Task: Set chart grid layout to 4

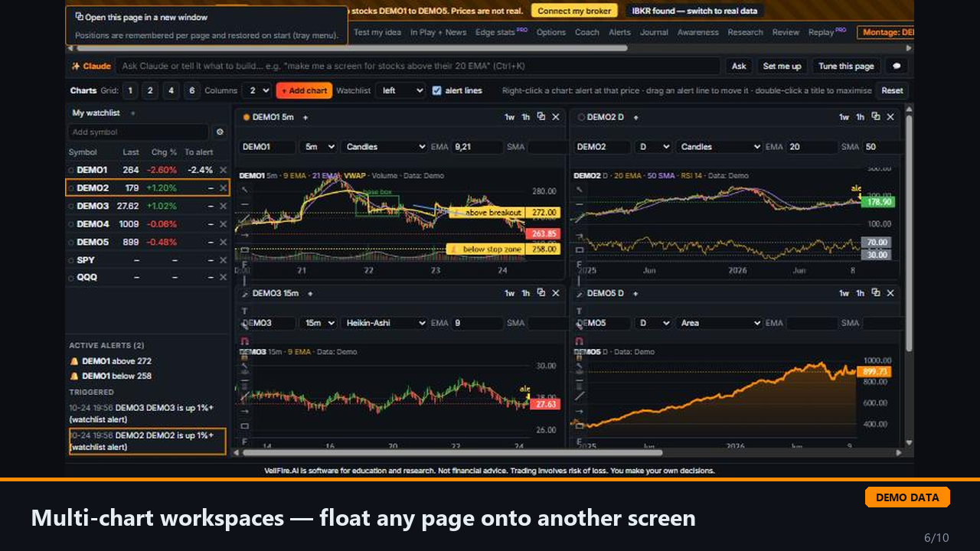Action: point(171,90)
